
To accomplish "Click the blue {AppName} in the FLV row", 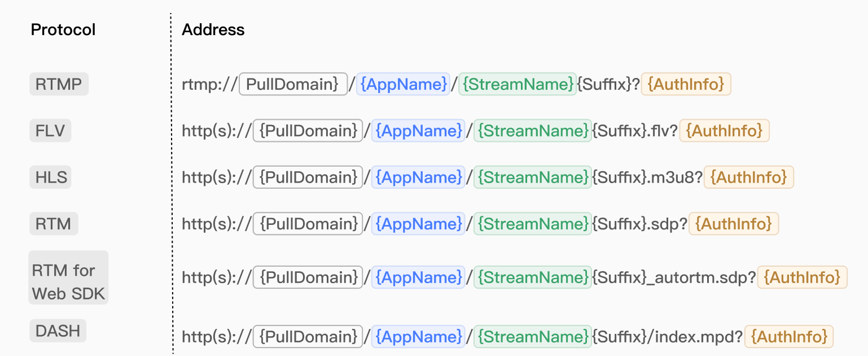I will (418, 131).
